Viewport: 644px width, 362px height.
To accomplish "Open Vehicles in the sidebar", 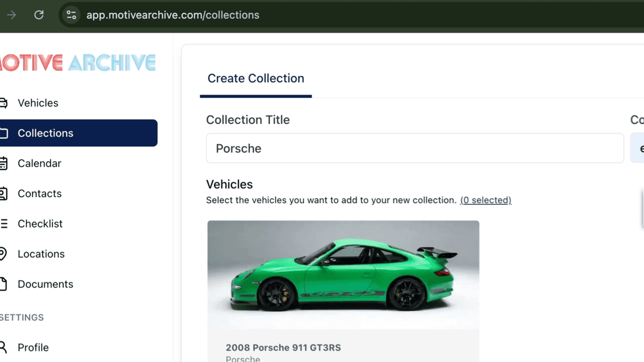I will 78,103.
